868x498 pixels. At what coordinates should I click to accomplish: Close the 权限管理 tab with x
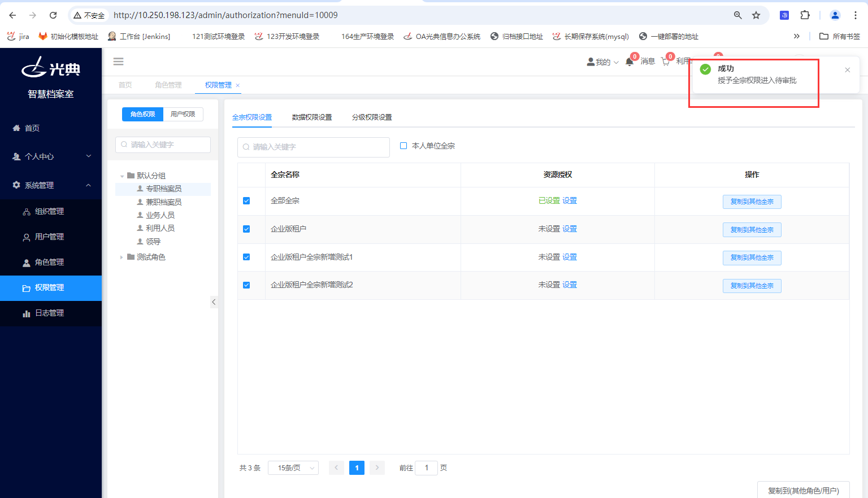pyautogui.click(x=238, y=85)
